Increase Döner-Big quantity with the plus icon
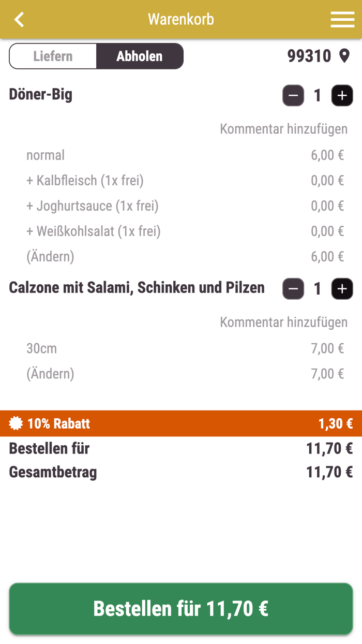This screenshot has height=644, width=362. [x=342, y=95]
